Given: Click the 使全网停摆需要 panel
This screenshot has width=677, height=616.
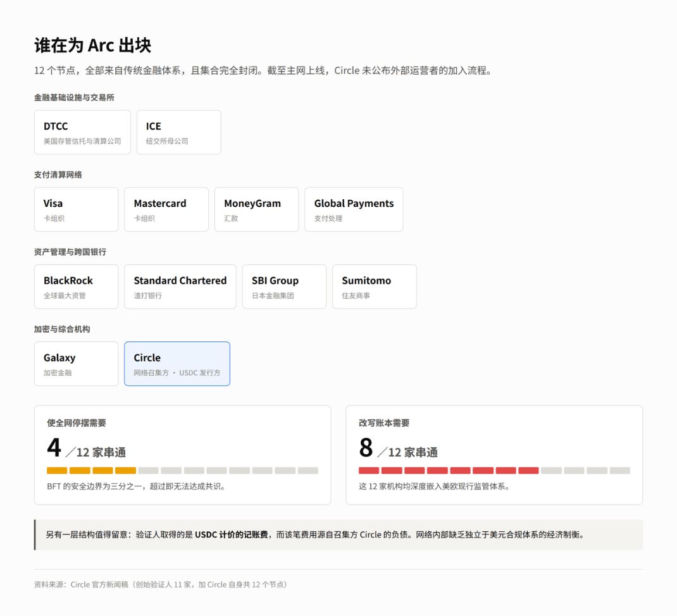Looking at the screenshot, I should (x=183, y=455).
